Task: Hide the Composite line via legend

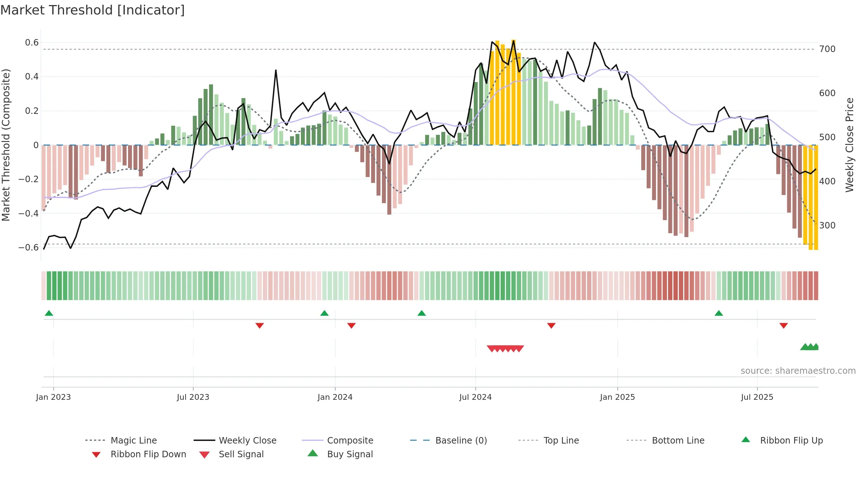Action: coord(337,440)
